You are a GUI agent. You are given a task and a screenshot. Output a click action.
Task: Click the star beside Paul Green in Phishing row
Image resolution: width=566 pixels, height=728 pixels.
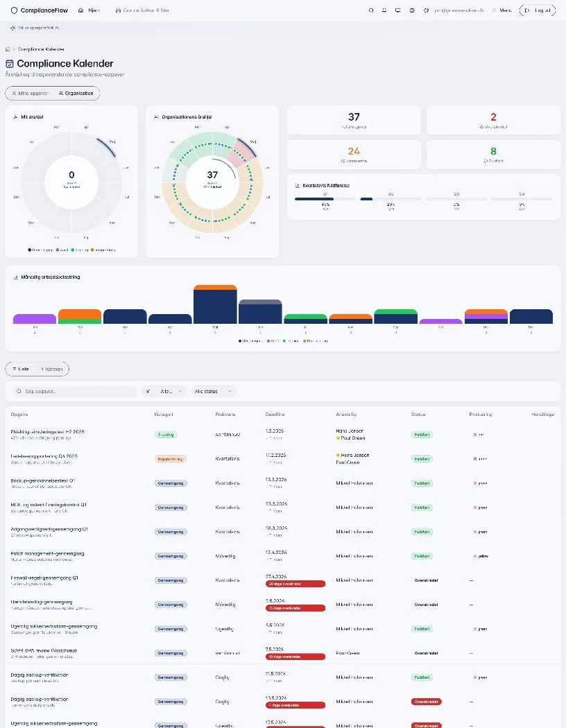(338, 438)
